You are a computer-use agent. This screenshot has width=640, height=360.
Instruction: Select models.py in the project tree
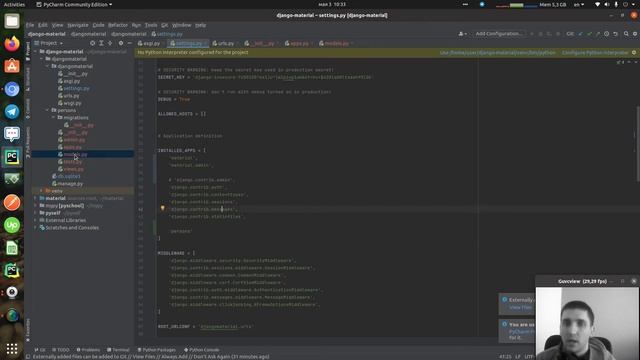tap(76, 154)
